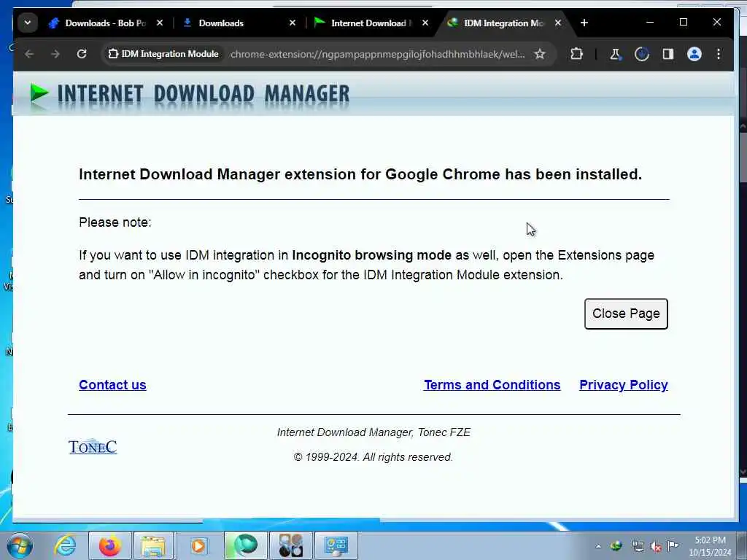Click the Close Page button

[626, 314]
